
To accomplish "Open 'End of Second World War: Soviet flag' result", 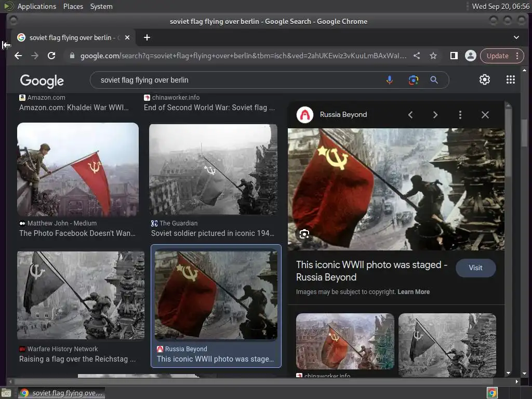I will (209, 108).
